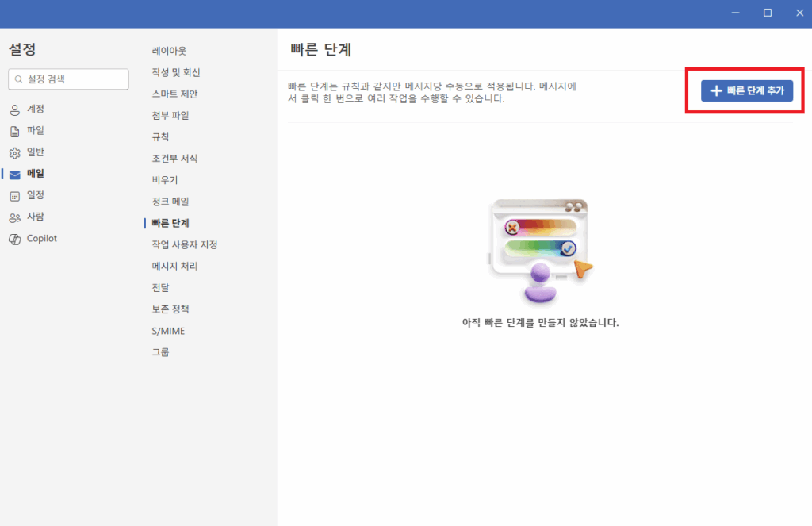This screenshot has width=812, height=526.
Task: Open the 파일 (Files) settings section icon
Action: pos(14,130)
